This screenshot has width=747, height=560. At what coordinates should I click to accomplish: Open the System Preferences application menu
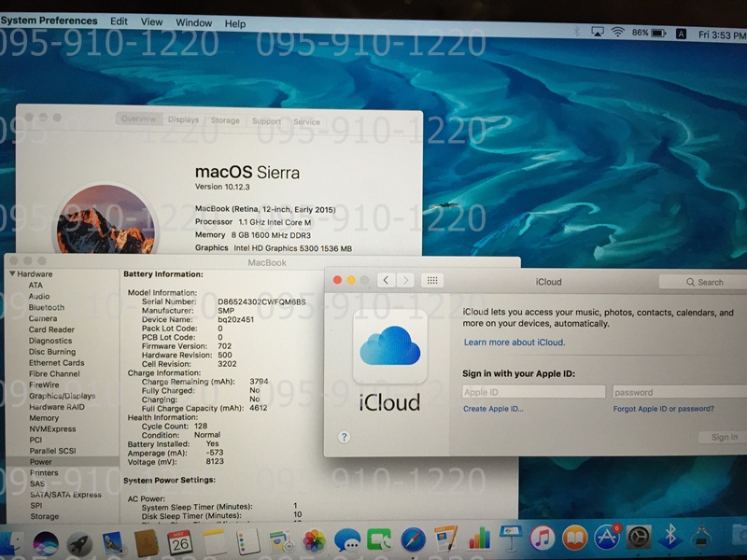tap(49, 21)
